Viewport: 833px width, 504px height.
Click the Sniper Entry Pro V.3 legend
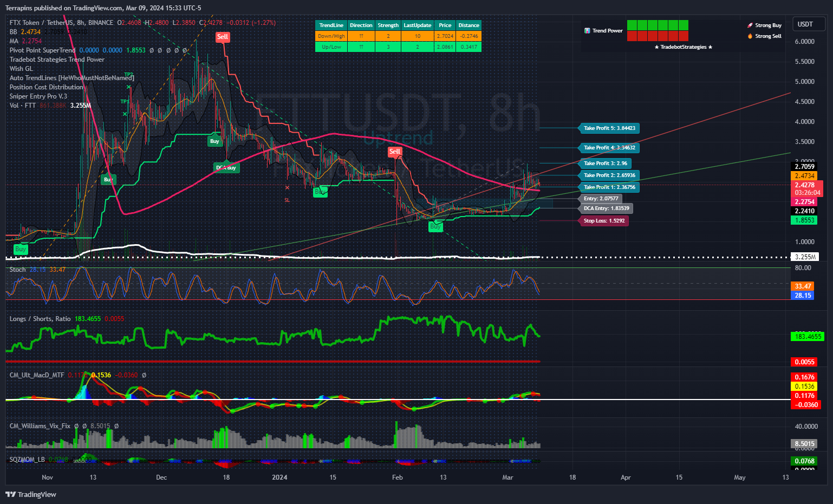pos(38,96)
